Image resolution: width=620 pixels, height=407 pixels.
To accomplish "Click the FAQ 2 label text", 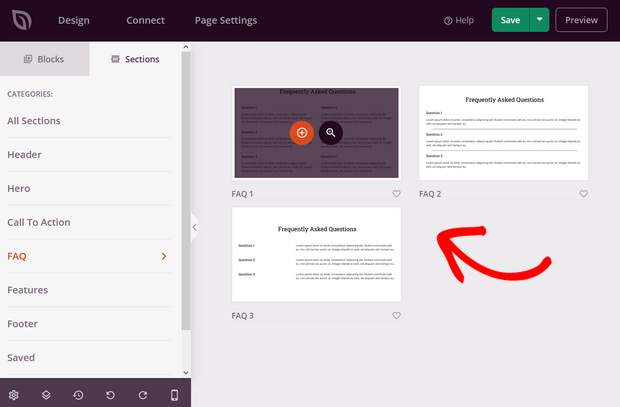I will tap(430, 194).
